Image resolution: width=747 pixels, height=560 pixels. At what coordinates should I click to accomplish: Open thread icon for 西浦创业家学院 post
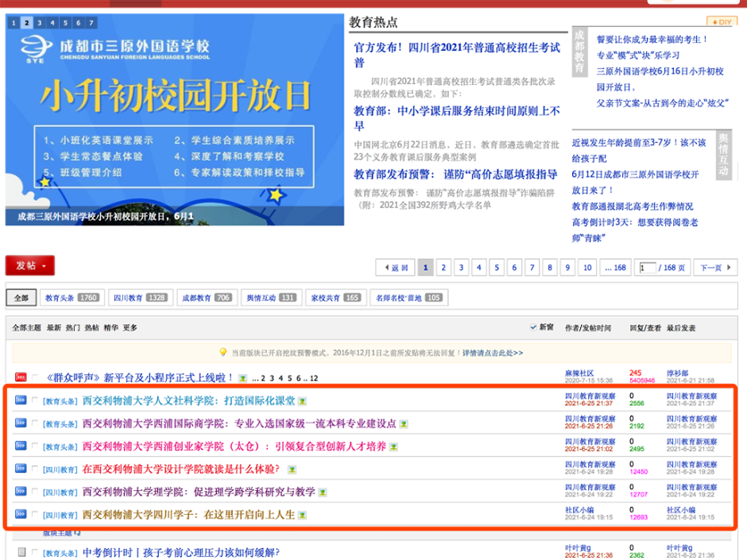click(x=21, y=446)
